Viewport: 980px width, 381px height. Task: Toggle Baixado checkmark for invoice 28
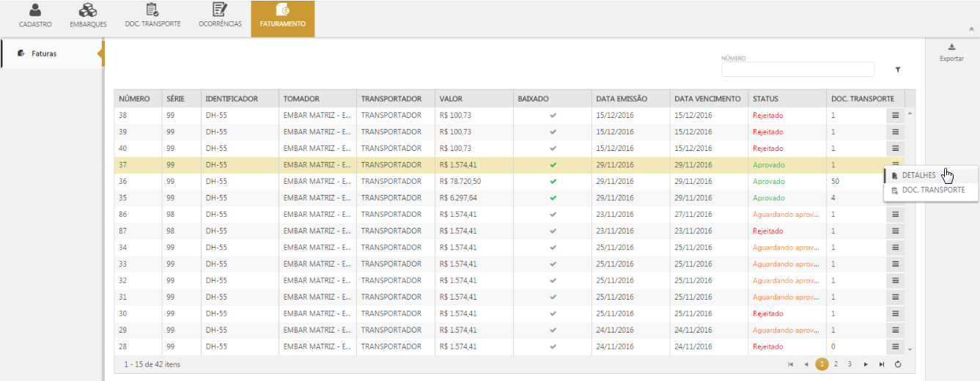click(x=553, y=347)
